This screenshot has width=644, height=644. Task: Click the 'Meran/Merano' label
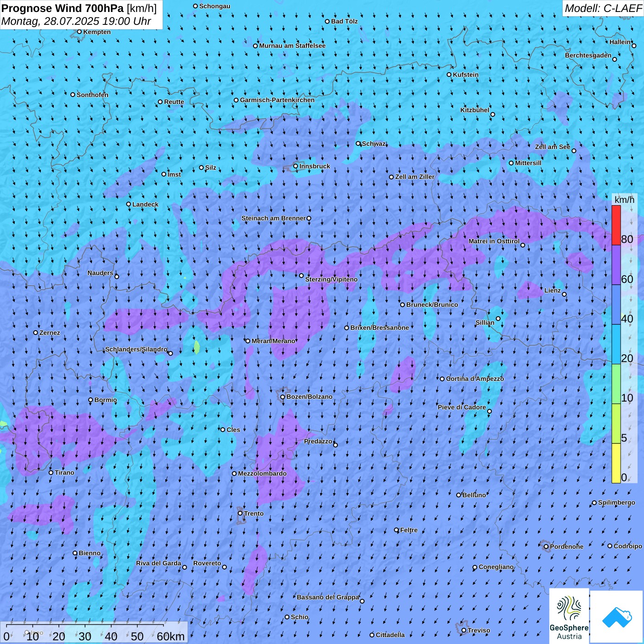click(x=273, y=341)
